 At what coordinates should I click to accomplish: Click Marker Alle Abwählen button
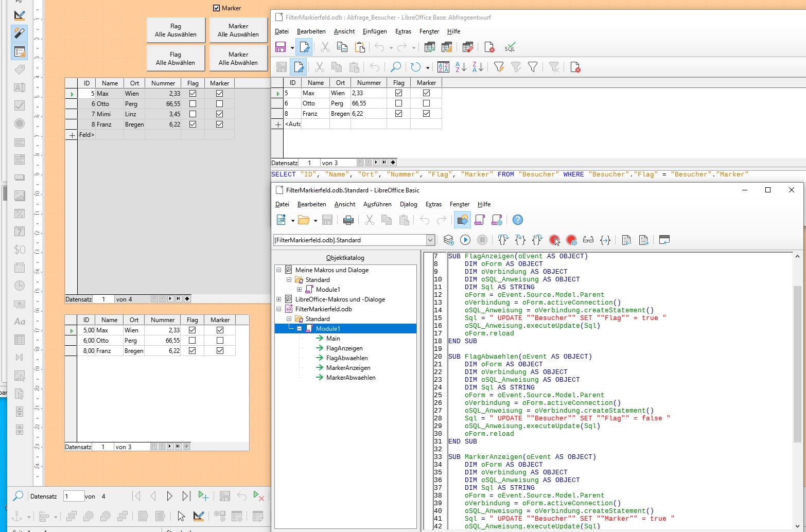click(238, 58)
